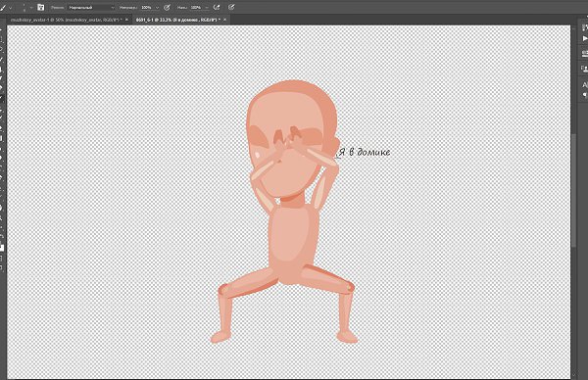Switch to the muzhskoy_avatar-1 document tab

[66, 20]
